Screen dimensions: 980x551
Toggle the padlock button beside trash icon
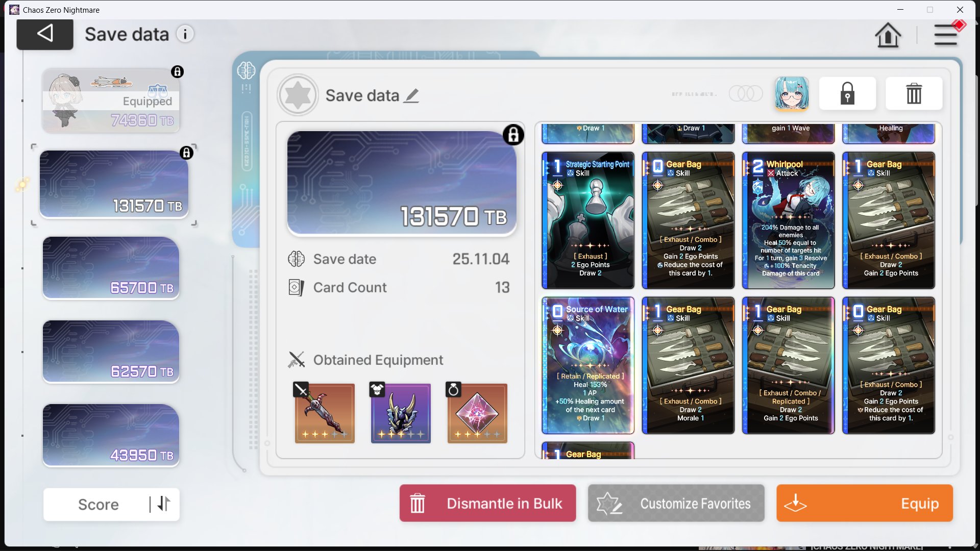847,93
